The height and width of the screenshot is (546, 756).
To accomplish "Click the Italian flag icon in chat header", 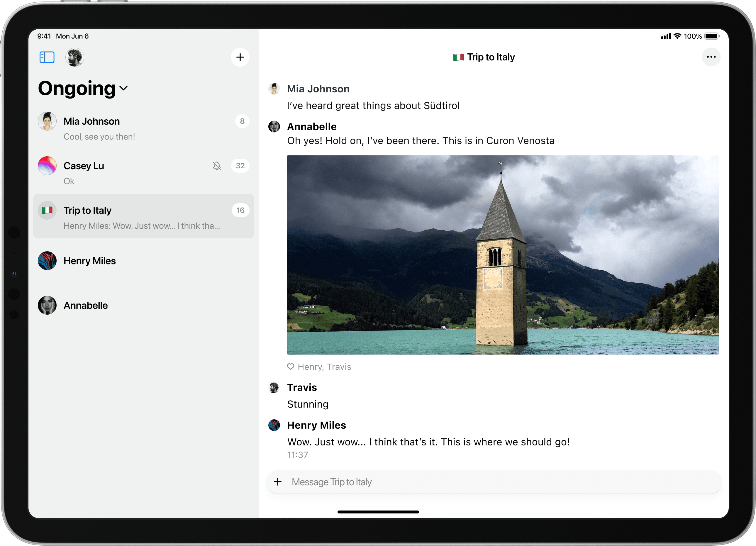I will pyautogui.click(x=458, y=57).
